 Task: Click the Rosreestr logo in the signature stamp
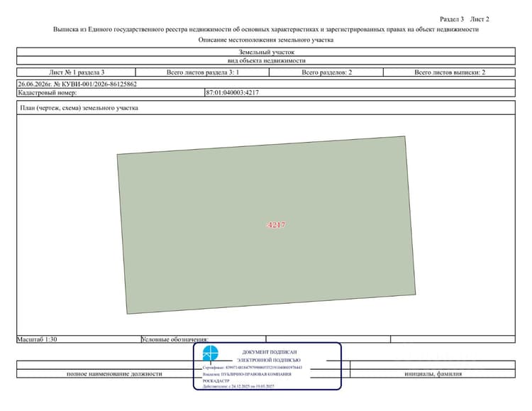(x=211, y=354)
